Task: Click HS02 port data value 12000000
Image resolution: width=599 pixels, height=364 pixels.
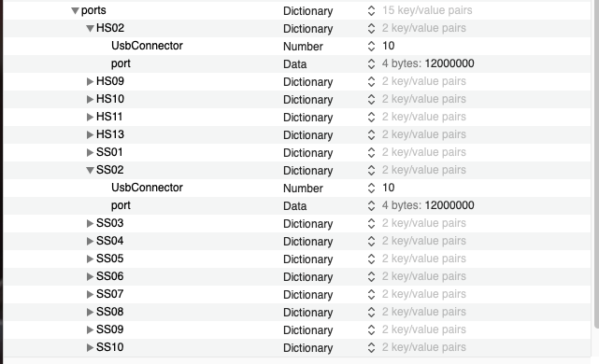Action: (449, 63)
